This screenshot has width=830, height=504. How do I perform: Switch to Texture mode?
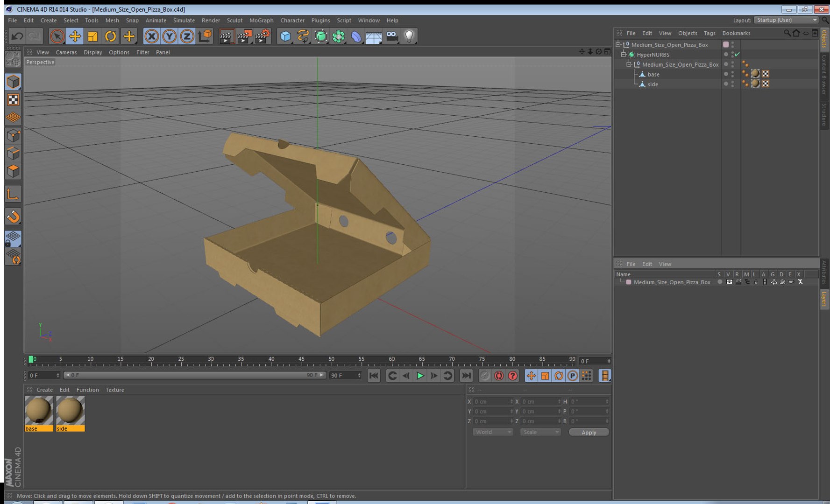click(13, 100)
